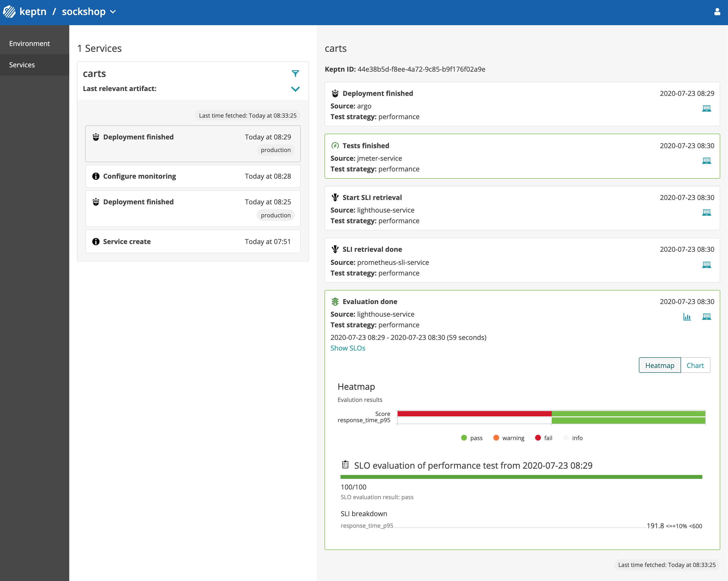This screenshot has width=728, height=581.
Task: Switch to the Chart view
Action: (x=695, y=365)
